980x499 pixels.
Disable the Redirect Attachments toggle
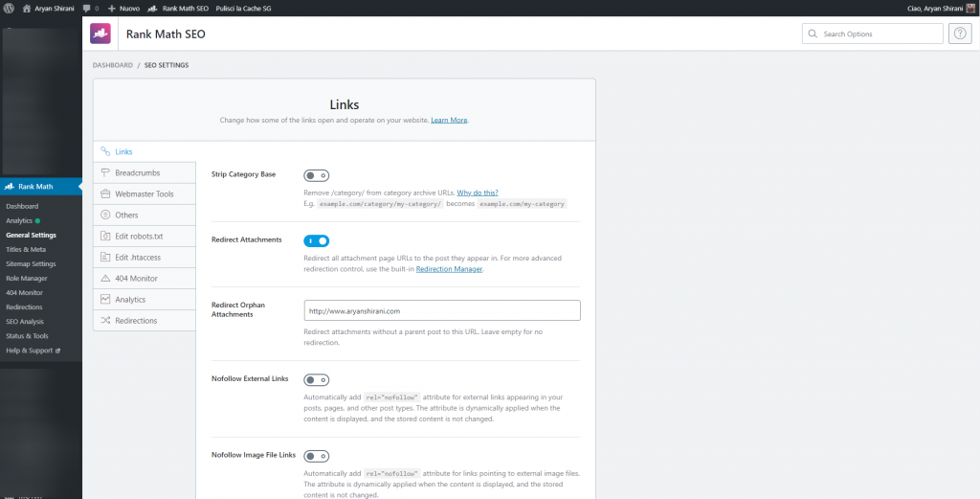[317, 241]
